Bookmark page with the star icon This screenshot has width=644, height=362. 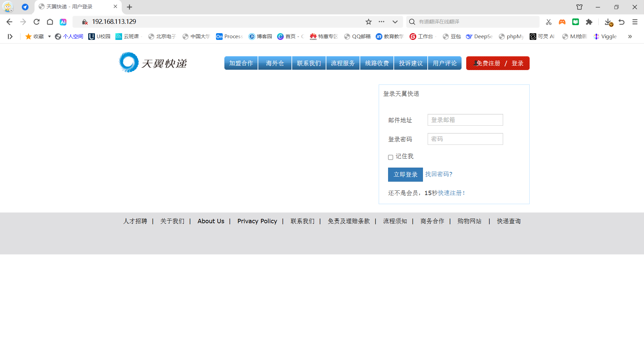pos(369,22)
